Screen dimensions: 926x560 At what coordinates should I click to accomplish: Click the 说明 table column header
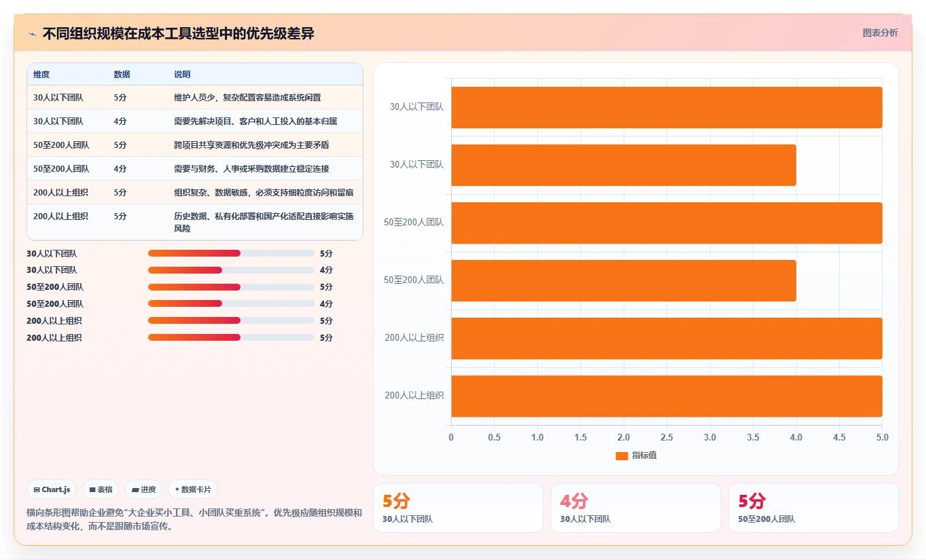(x=182, y=74)
